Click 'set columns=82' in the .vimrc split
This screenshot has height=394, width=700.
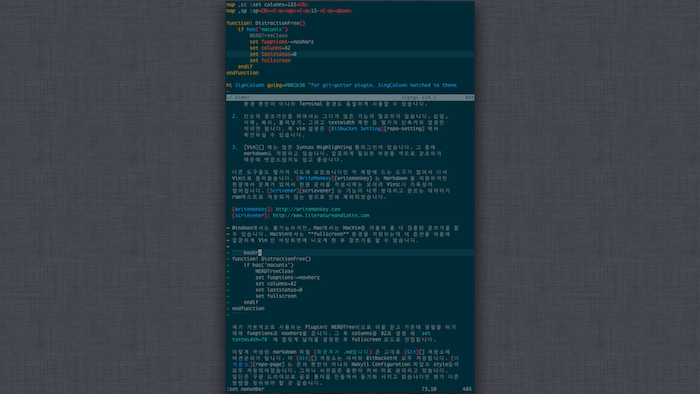(270, 48)
